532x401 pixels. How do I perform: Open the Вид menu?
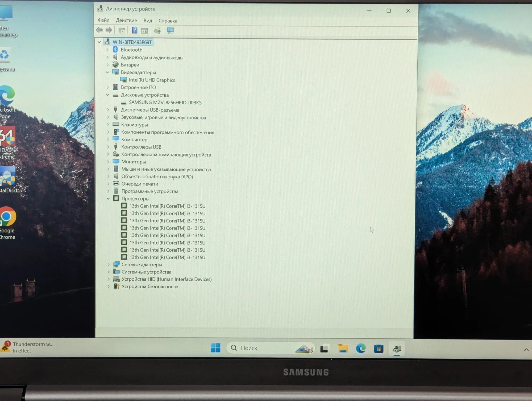click(x=148, y=21)
